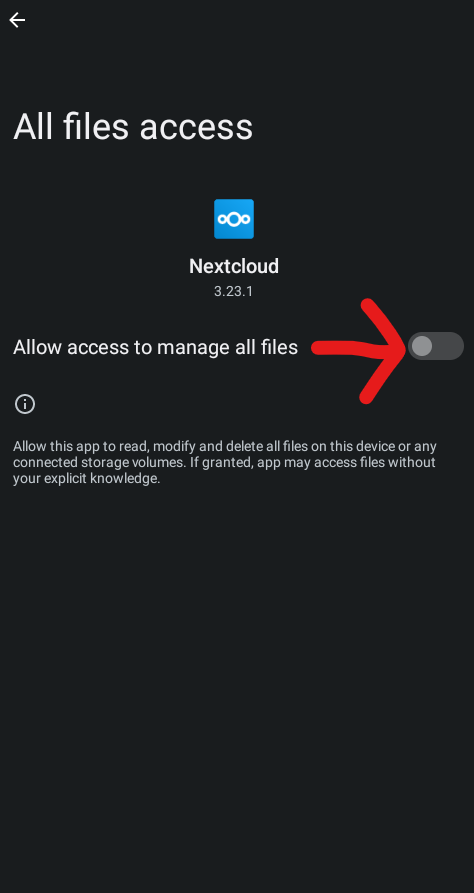Click the word 'access' in the page title
The width and height of the screenshot is (474, 893).
click(196, 129)
